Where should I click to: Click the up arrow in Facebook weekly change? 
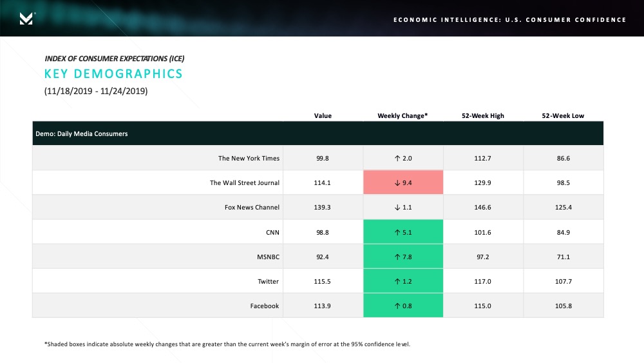point(397,306)
